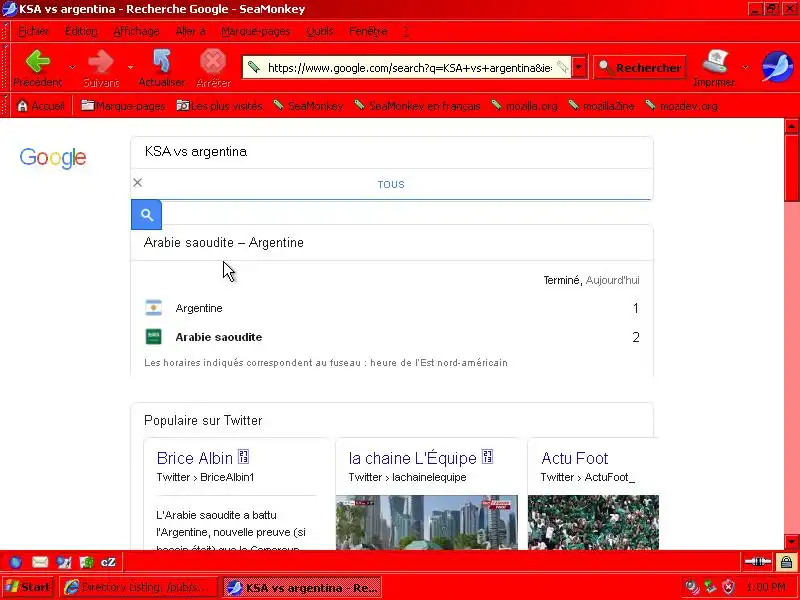Open the Aller à menu
The height and width of the screenshot is (600, 800).
point(190,31)
